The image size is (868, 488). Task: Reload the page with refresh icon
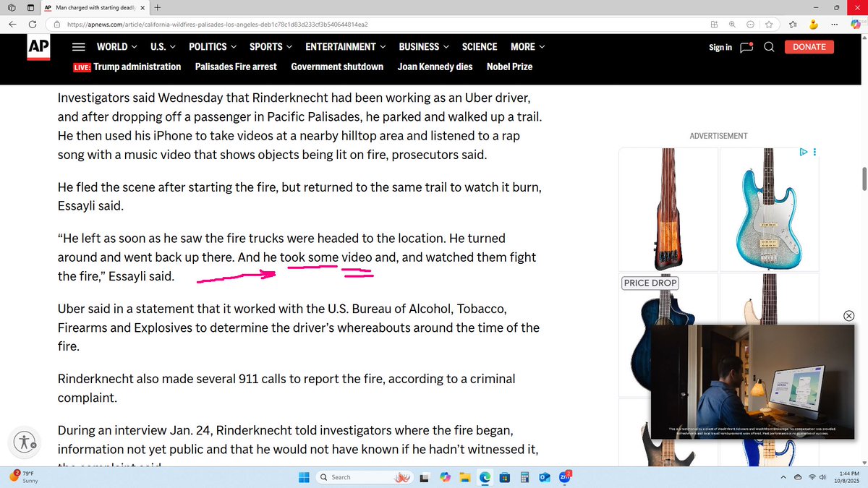tap(33, 24)
